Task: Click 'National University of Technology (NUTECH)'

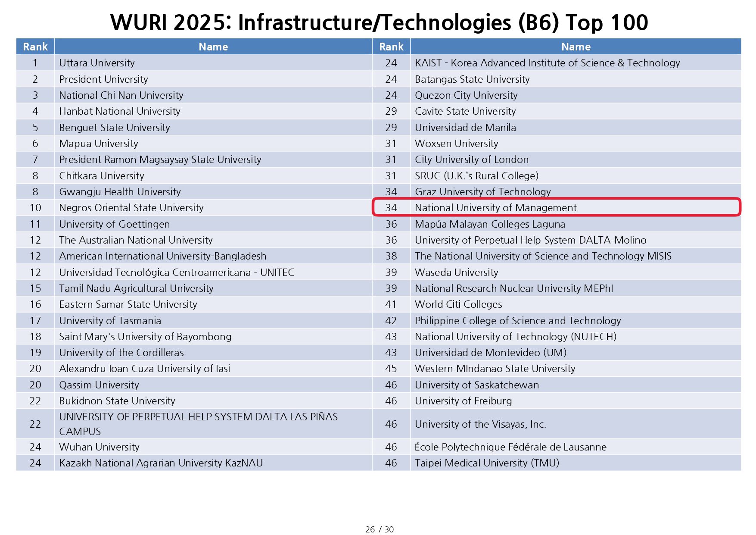Action: pos(516,337)
